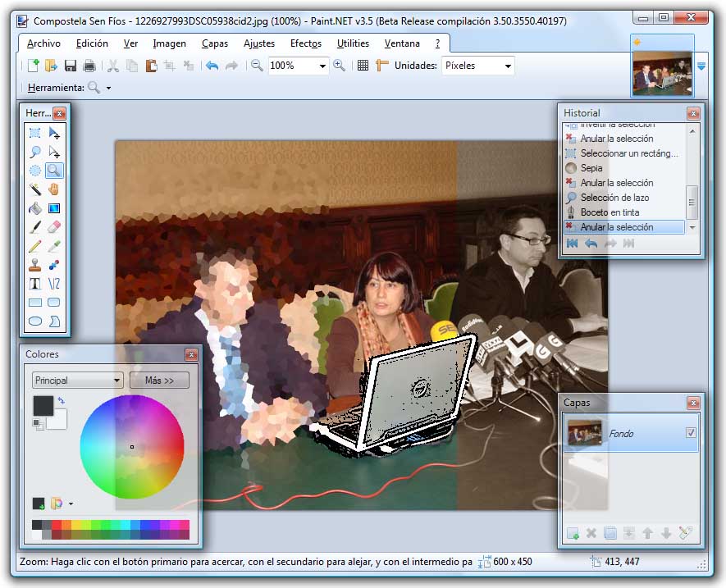Select the Rounded Rectangle tool

click(54, 303)
